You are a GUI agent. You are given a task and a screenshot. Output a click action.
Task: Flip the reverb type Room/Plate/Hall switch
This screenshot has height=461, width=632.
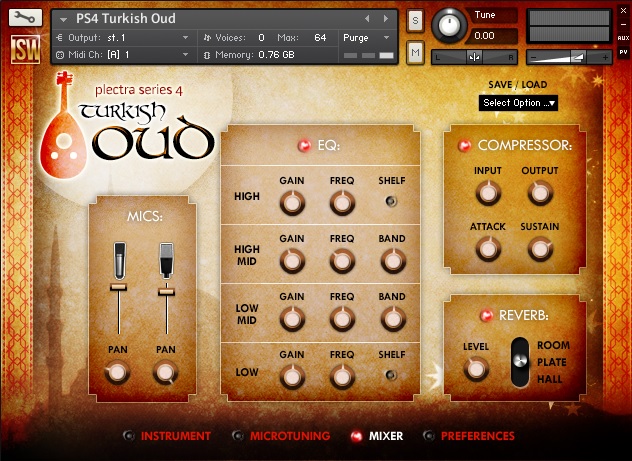click(x=520, y=362)
